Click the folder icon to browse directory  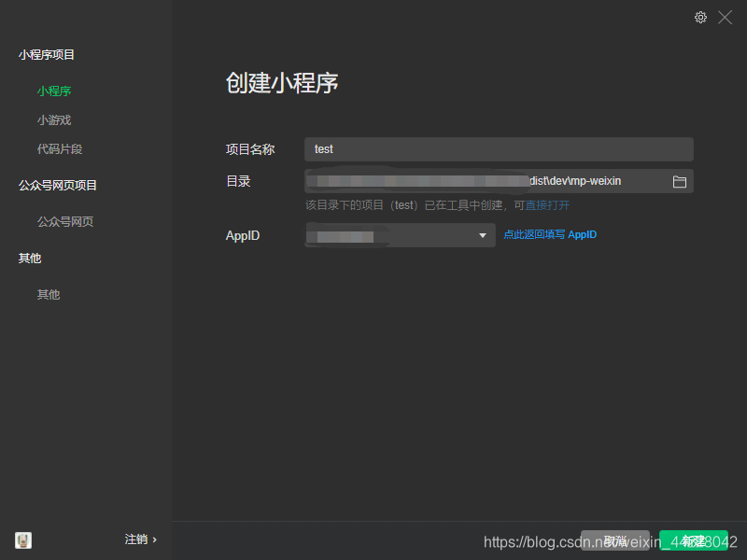pyautogui.click(x=681, y=181)
